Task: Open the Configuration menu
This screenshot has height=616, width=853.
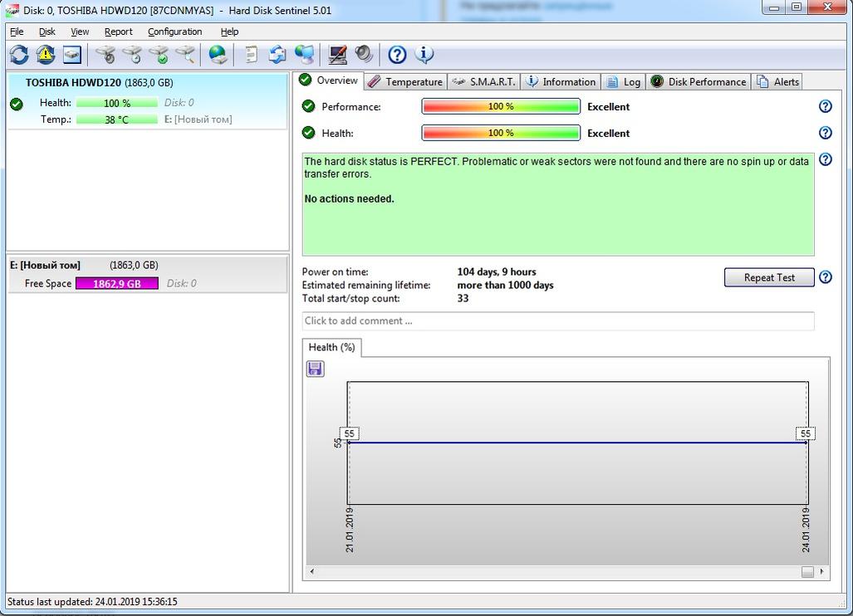Action: 174,32
